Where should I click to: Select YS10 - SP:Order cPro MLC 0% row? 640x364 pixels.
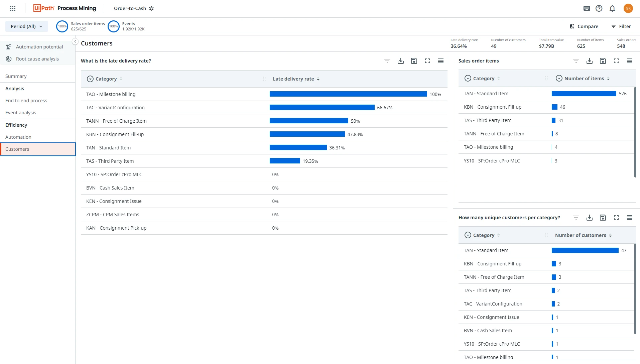264,174
